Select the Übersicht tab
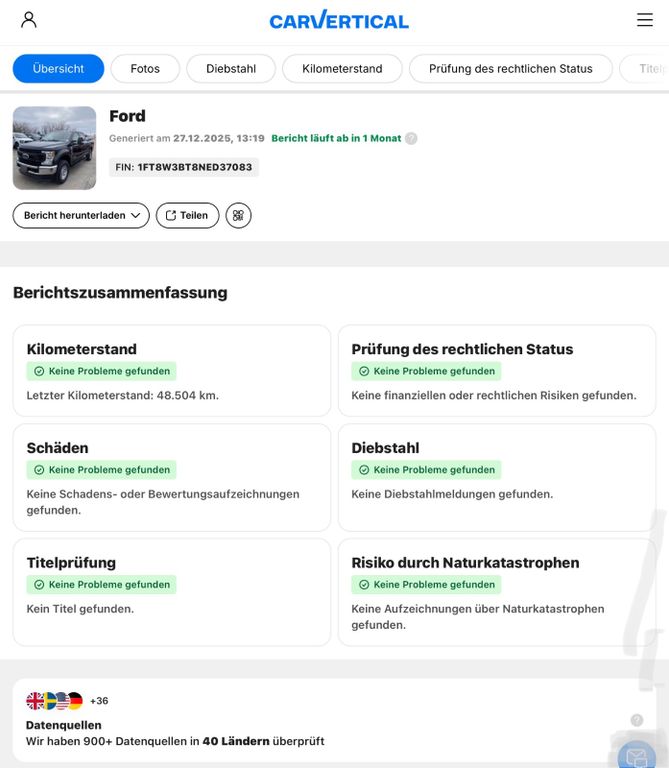 pos(58,69)
